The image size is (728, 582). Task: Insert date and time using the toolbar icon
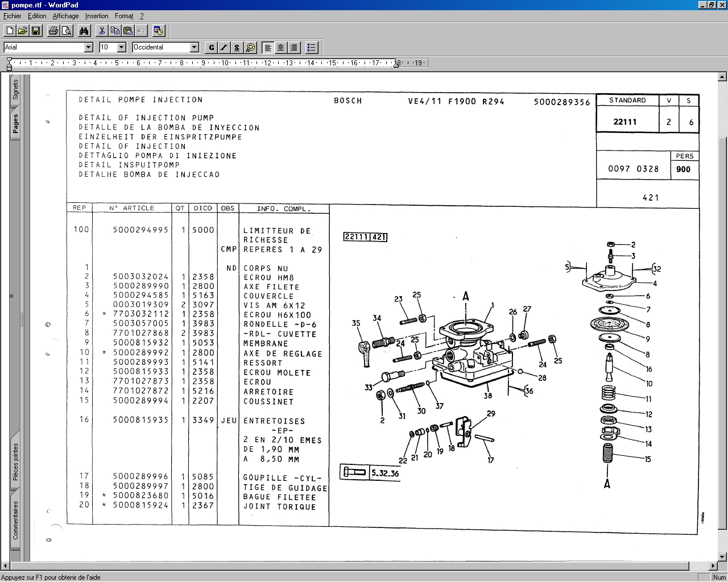(158, 31)
